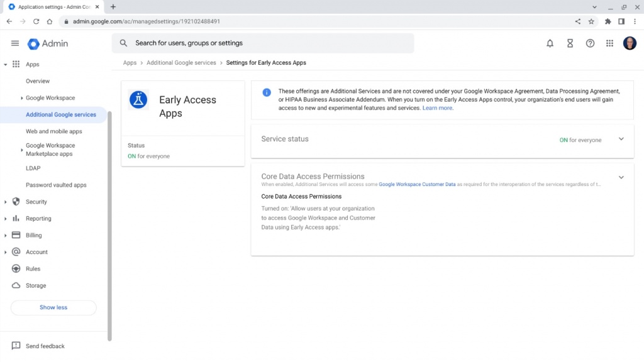Open the browser side panel

coord(621,21)
